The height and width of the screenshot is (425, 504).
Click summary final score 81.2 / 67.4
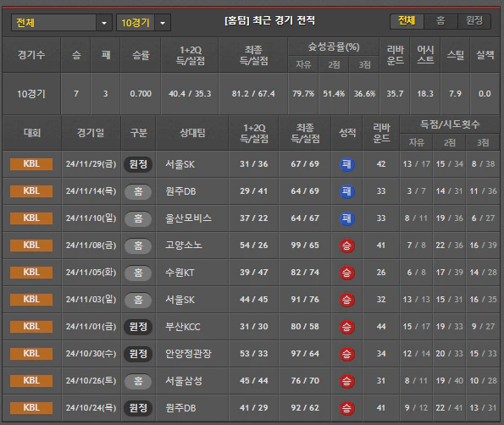(x=253, y=94)
